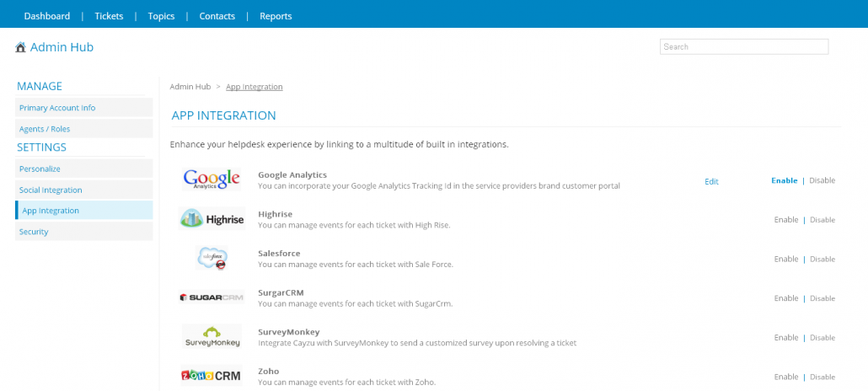
Task: Enable the Zoho integration
Action: click(x=786, y=378)
